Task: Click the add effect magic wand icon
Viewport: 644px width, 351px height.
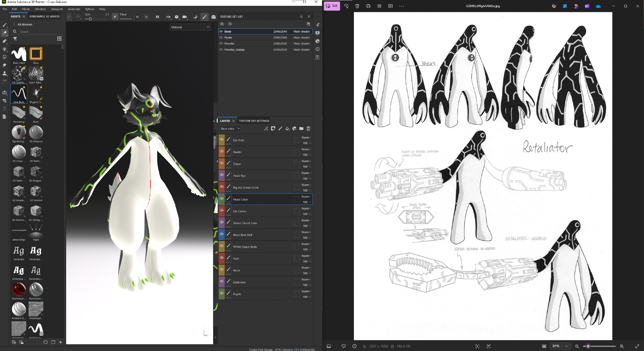Action: [266, 129]
